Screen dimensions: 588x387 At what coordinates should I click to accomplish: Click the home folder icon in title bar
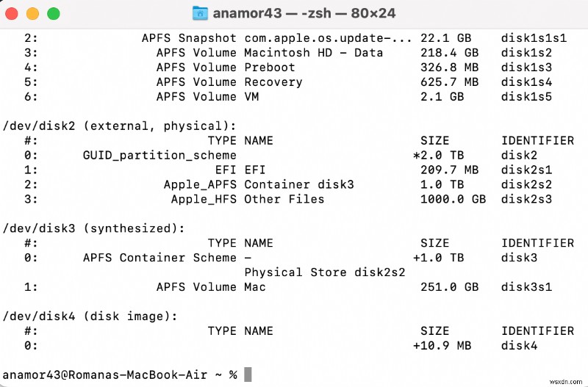[x=200, y=13]
